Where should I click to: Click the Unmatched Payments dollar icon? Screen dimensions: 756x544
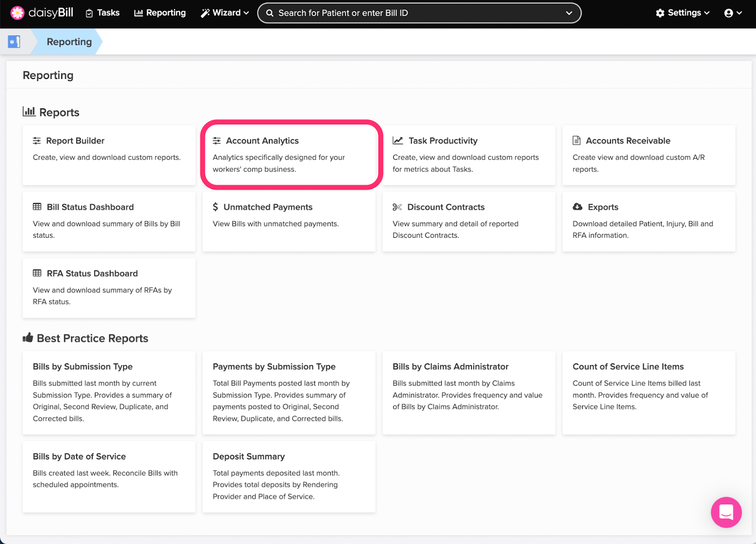pyautogui.click(x=215, y=207)
